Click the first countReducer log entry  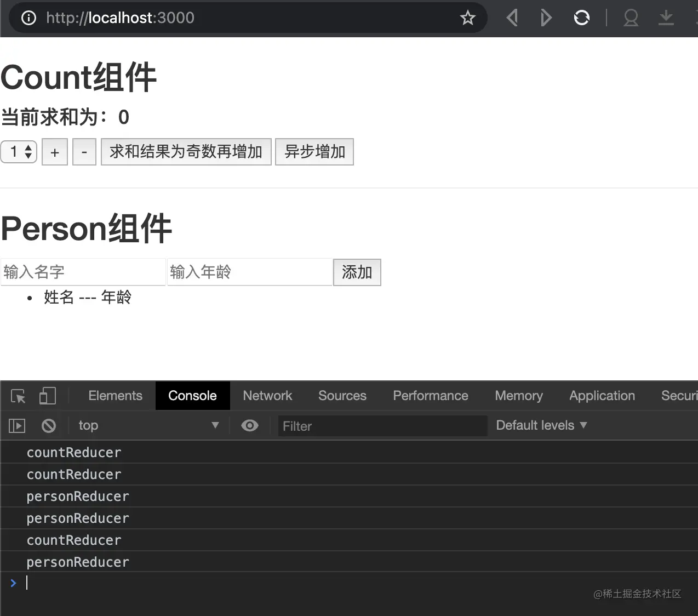point(349,452)
